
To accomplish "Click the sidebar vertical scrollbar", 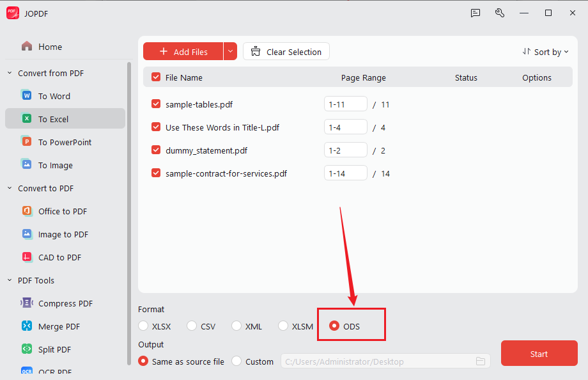I will [x=129, y=214].
